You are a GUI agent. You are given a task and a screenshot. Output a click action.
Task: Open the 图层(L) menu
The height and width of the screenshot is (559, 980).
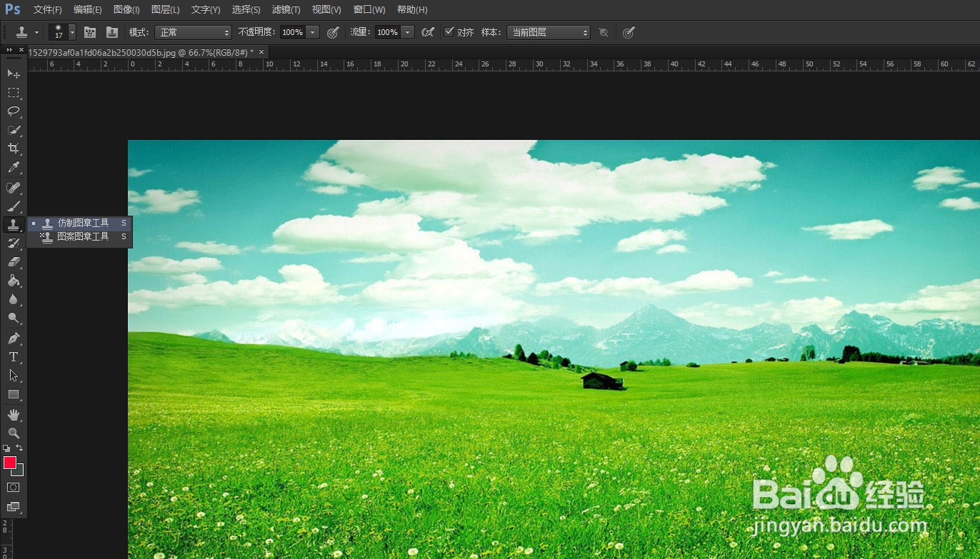[166, 10]
